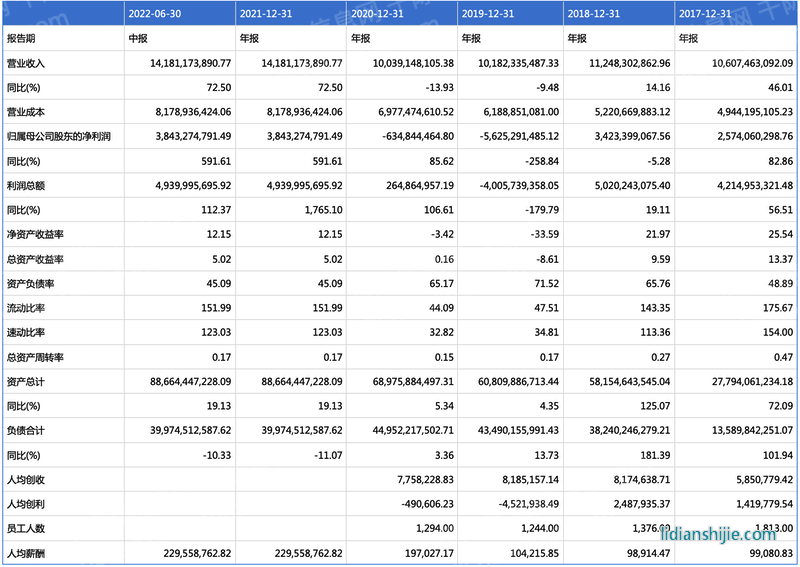
Task: Click profit growth value 112.37
Action: pos(216,210)
